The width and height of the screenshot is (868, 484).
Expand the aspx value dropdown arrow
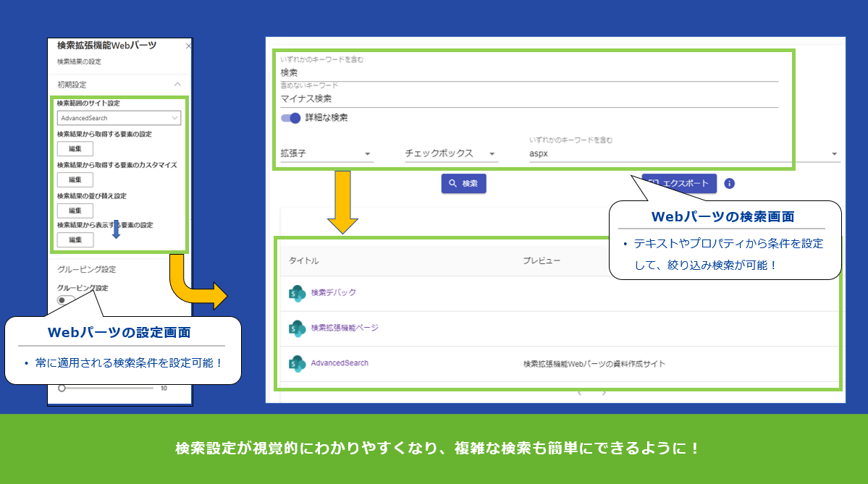coord(834,153)
